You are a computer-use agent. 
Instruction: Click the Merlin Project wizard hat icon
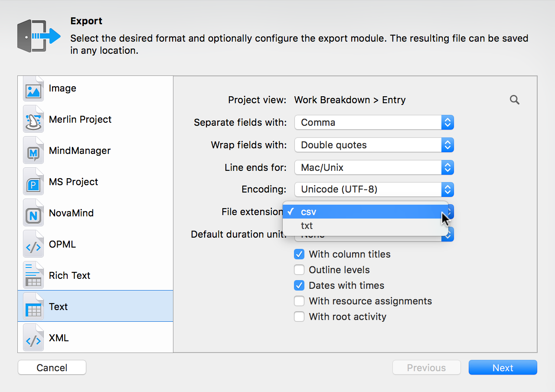[x=33, y=119]
